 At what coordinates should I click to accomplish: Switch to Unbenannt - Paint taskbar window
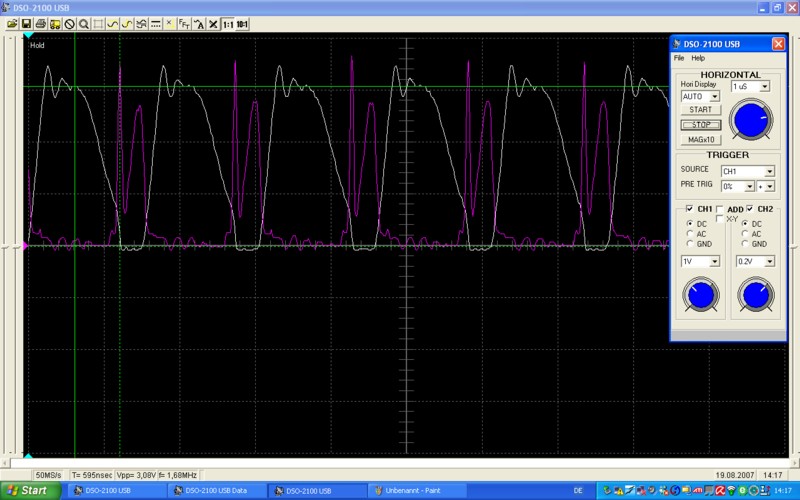click(x=416, y=491)
